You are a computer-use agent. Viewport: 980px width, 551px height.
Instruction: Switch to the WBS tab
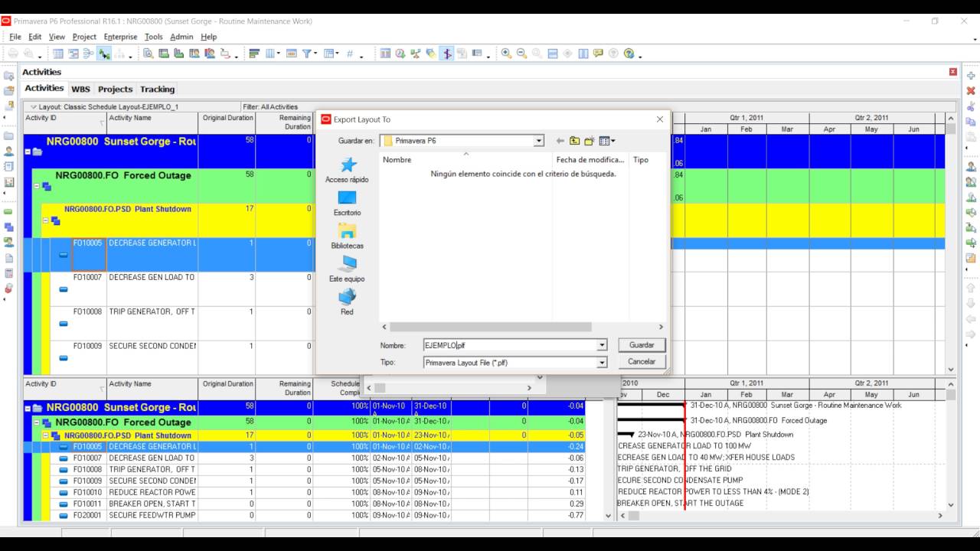[80, 89]
